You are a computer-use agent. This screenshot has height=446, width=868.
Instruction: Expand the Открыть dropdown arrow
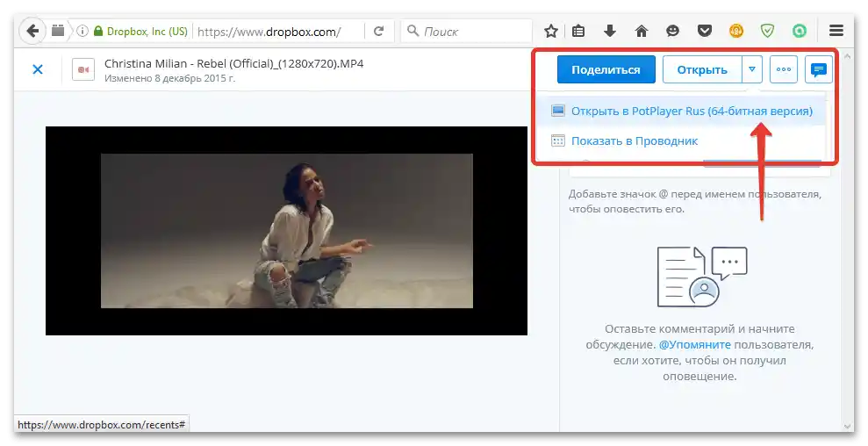[x=752, y=70]
